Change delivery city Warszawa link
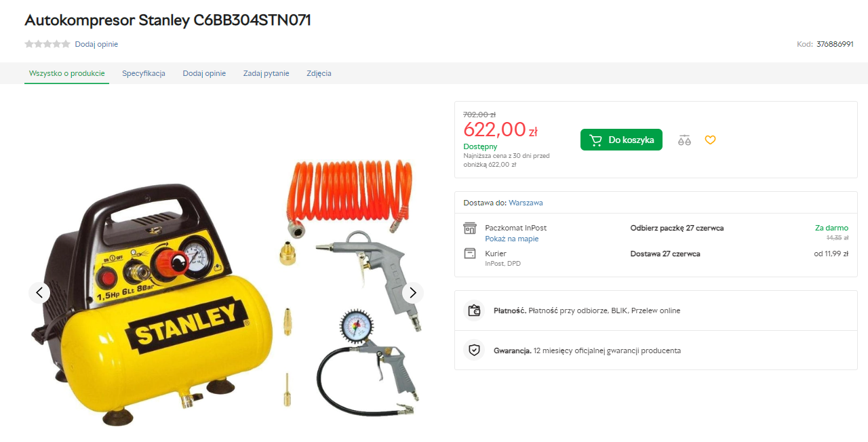 (x=526, y=203)
